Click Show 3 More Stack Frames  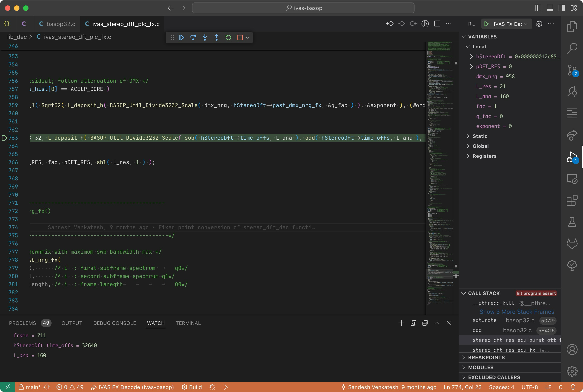517,312
